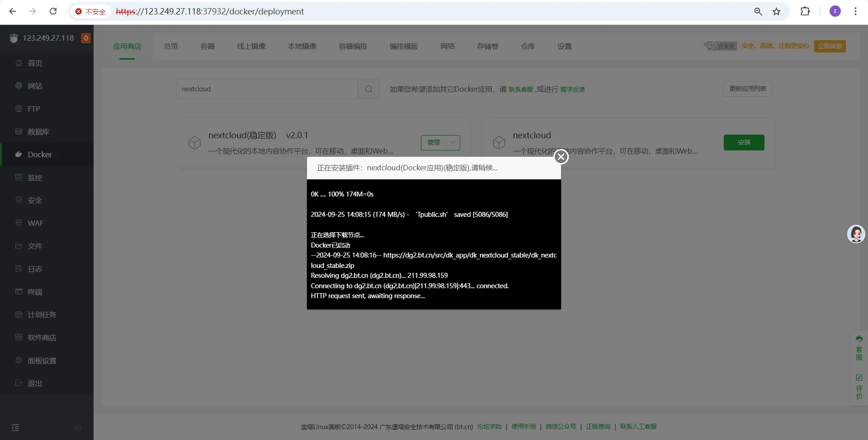The image size is (868, 440).
Task: Open browser extensions puzzle icon
Action: coord(805,11)
